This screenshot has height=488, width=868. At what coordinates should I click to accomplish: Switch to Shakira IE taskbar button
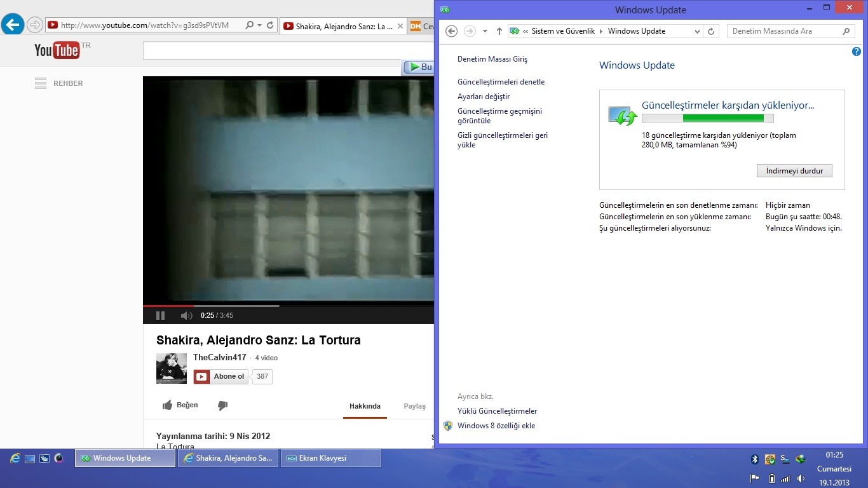228,458
